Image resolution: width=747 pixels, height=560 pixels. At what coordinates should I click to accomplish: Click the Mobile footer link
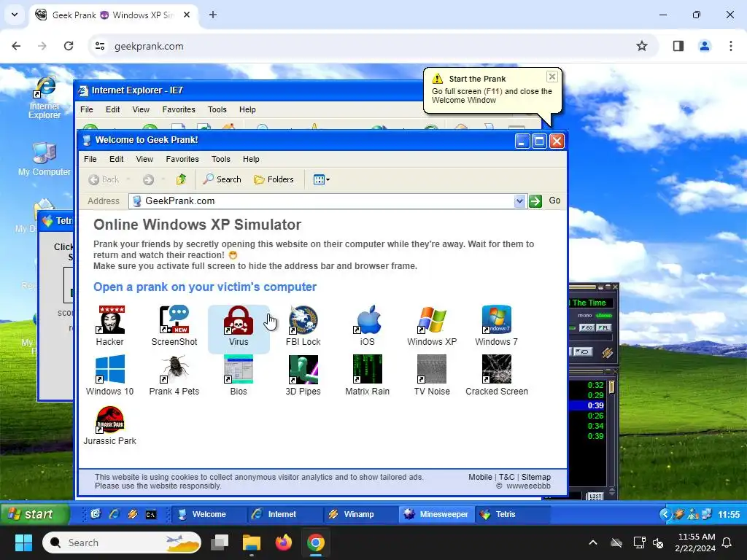(x=480, y=477)
